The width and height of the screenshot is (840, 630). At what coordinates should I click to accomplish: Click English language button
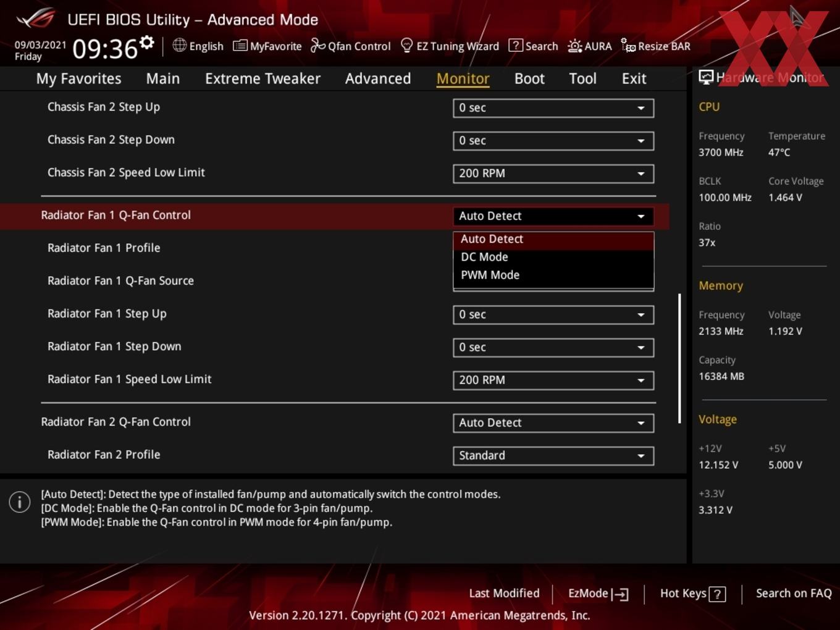coord(198,46)
